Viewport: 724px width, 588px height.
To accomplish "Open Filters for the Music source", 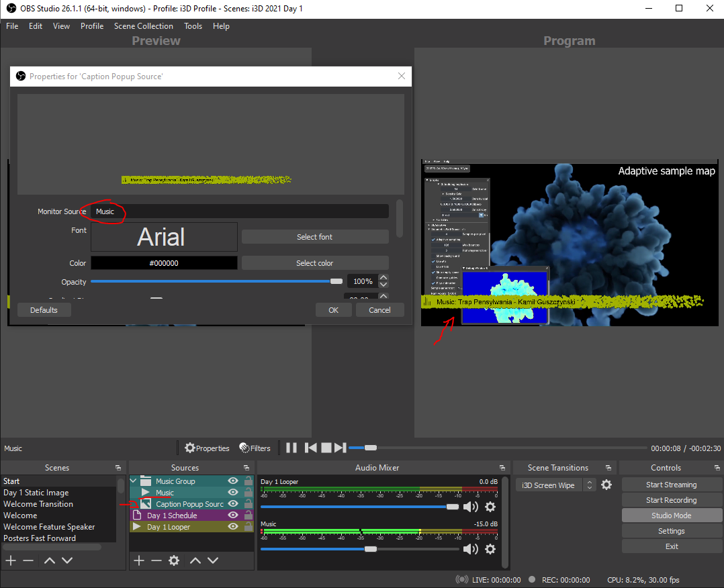I will click(x=255, y=448).
